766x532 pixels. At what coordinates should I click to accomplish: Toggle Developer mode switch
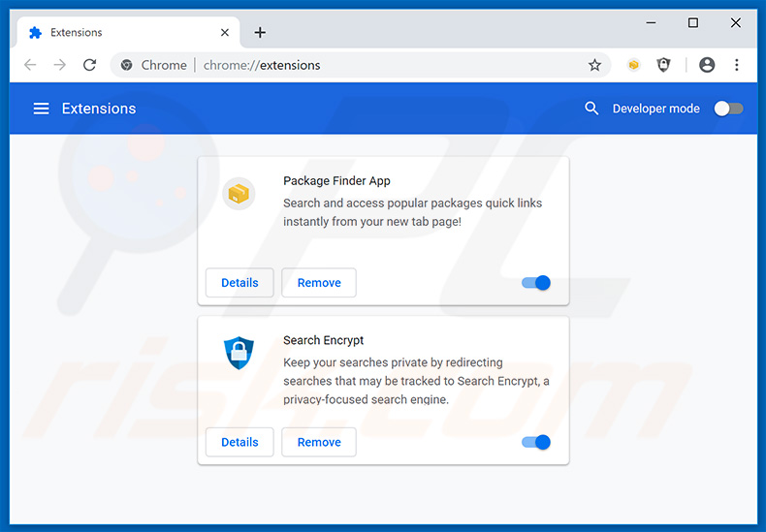pyautogui.click(x=728, y=109)
